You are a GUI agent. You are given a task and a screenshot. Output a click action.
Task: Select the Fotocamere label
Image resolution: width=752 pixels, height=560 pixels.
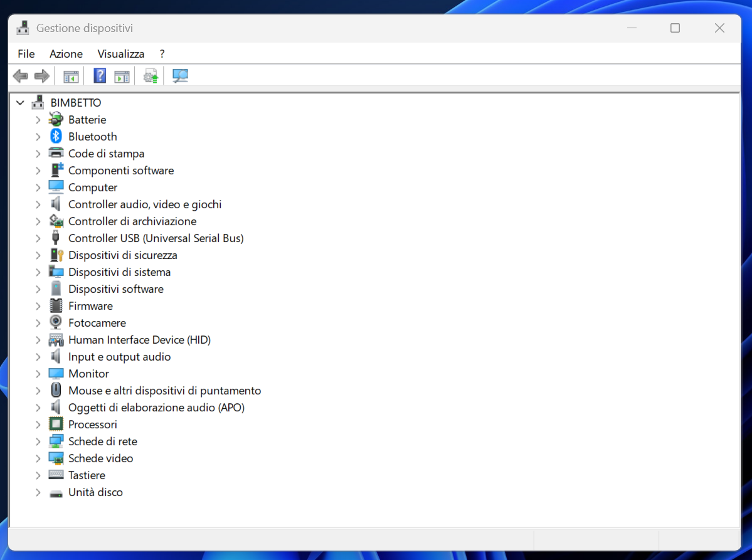(x=97, y=323)
